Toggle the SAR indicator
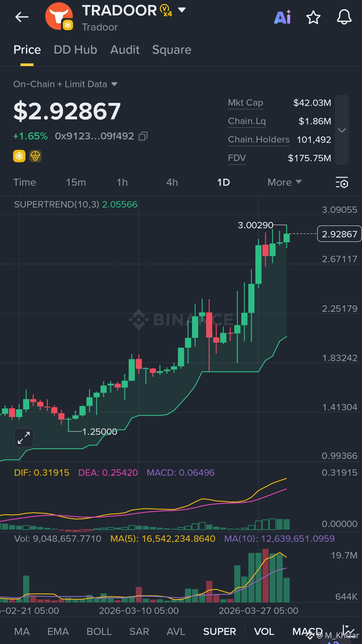The image size is (362, 644). tap(139, 632)
